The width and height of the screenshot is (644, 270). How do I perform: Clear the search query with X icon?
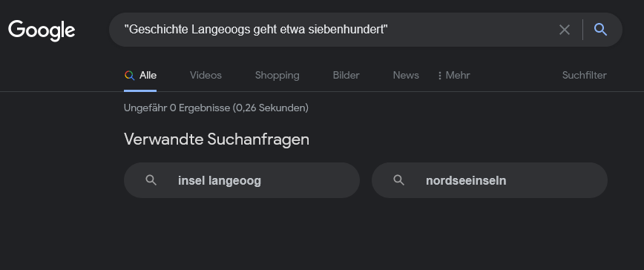[565, 30]
